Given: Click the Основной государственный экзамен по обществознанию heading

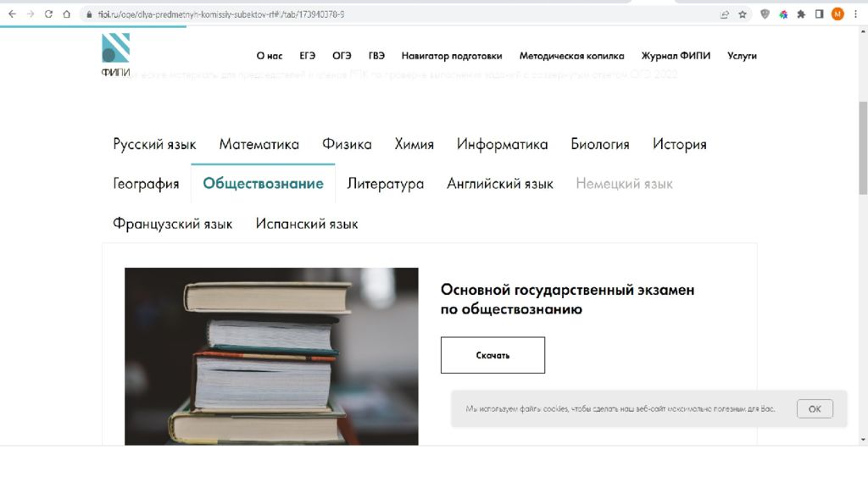Looking at the screenshot, I should [567, 299].
